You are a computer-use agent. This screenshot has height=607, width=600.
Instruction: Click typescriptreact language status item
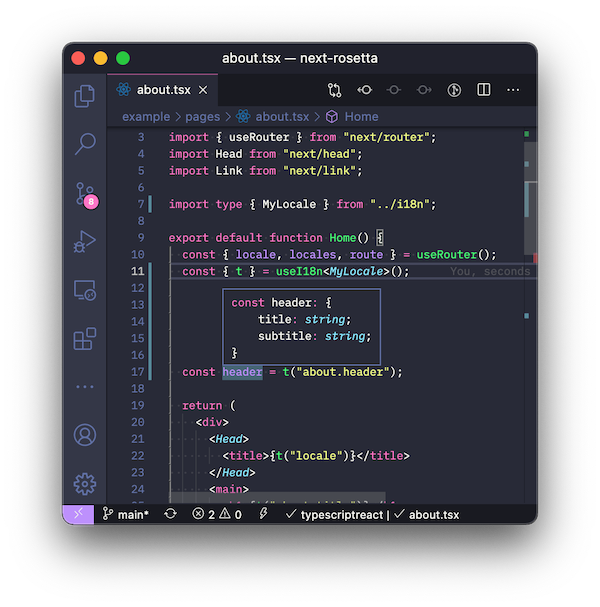point(334,515)
